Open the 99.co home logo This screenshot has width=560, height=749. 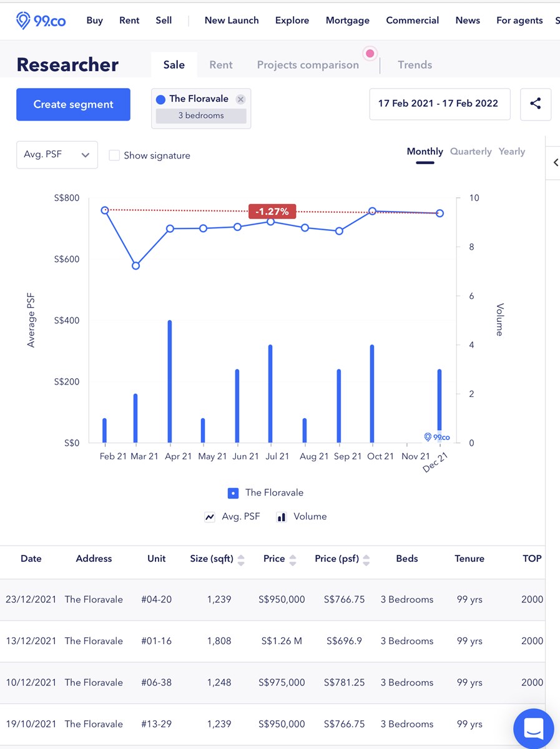[x=41, y=21]
